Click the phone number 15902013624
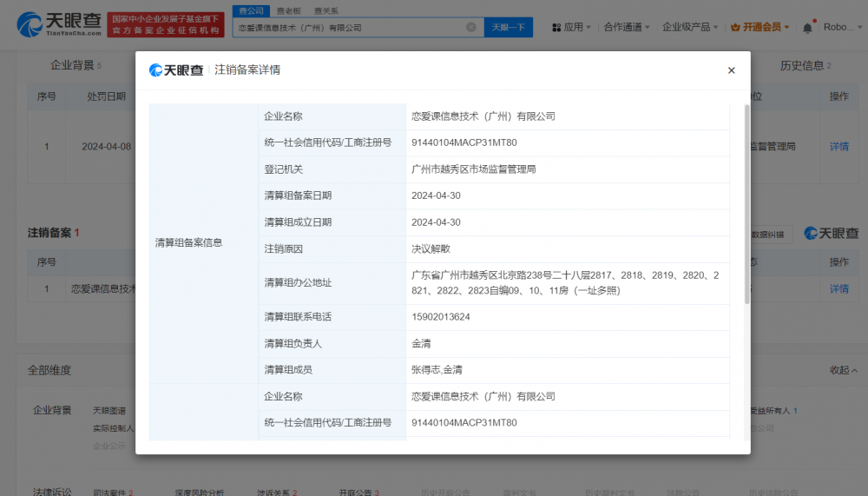 point(441,317)
